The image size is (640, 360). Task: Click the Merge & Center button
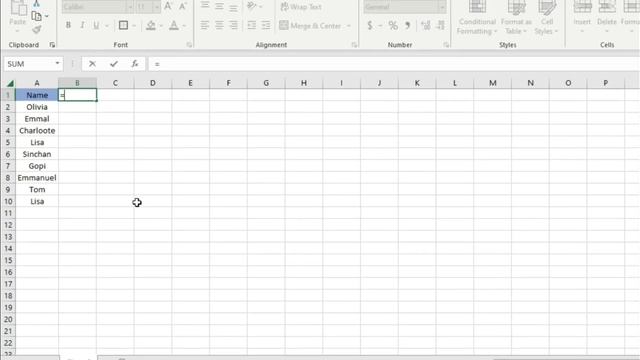[x=310, y=26]
